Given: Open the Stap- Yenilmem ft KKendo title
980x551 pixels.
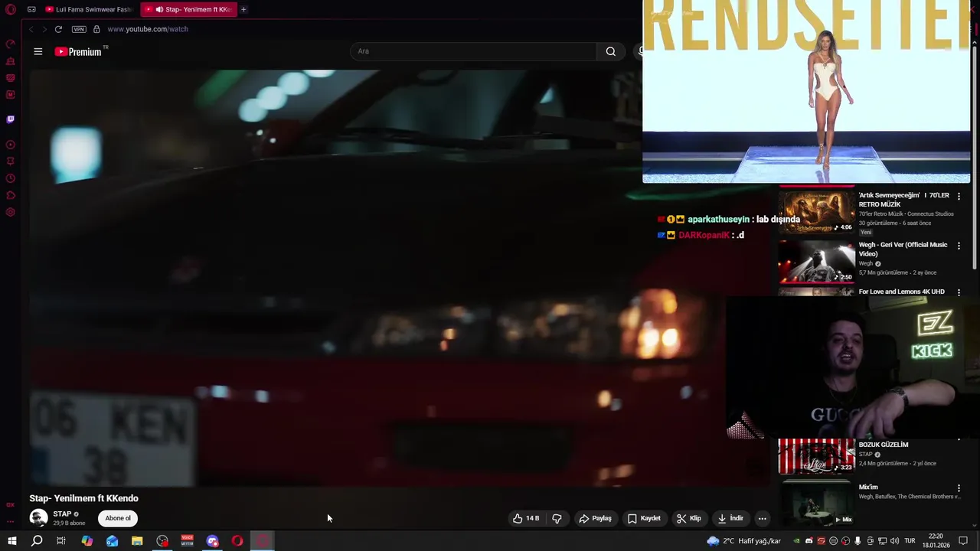Looking at the screenshot, I should click(x=83, y=498).
